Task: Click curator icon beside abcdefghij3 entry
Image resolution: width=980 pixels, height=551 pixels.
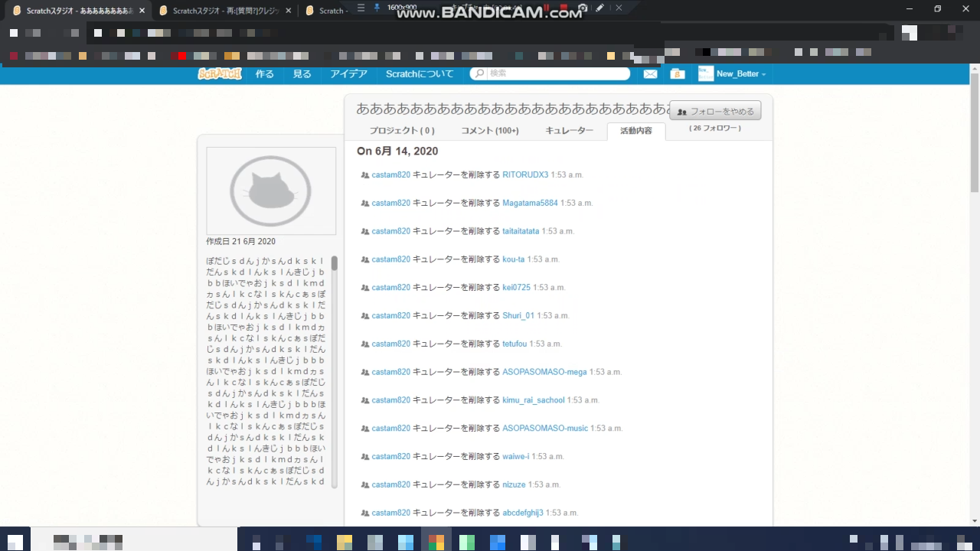Action: [365, 513]
